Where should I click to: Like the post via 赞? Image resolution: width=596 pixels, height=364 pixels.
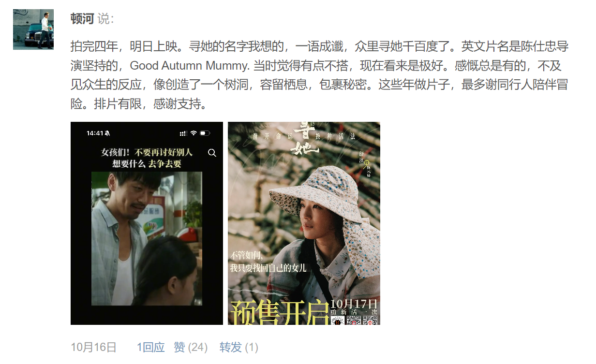click(x=179, y=347)
